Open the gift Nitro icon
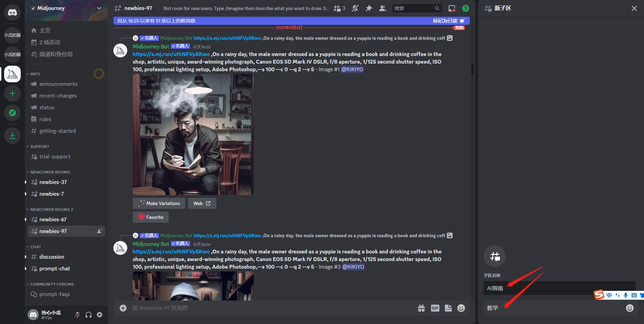The image size is (644, 324). coord(421,308)
